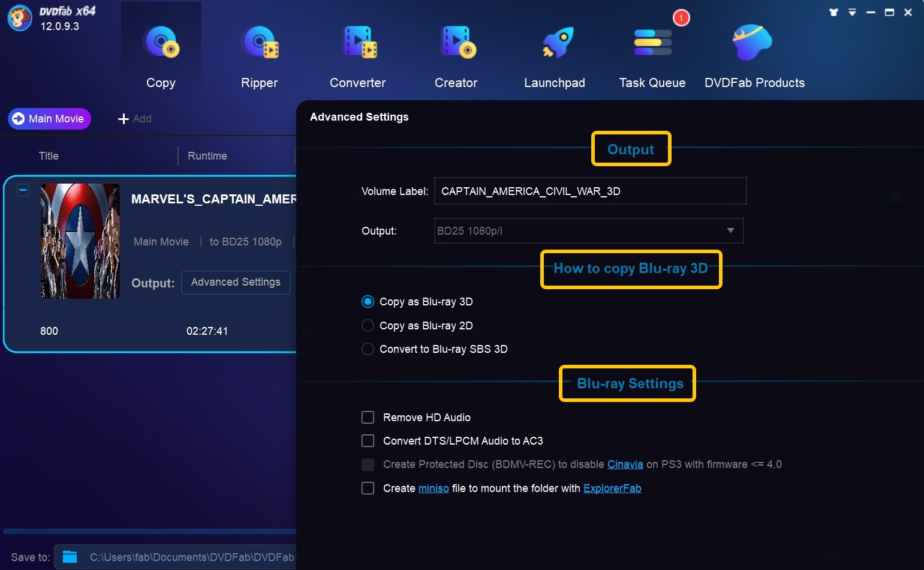Select Copy as Blu-ray 2D option
The image size is (924, 570).
368,325
